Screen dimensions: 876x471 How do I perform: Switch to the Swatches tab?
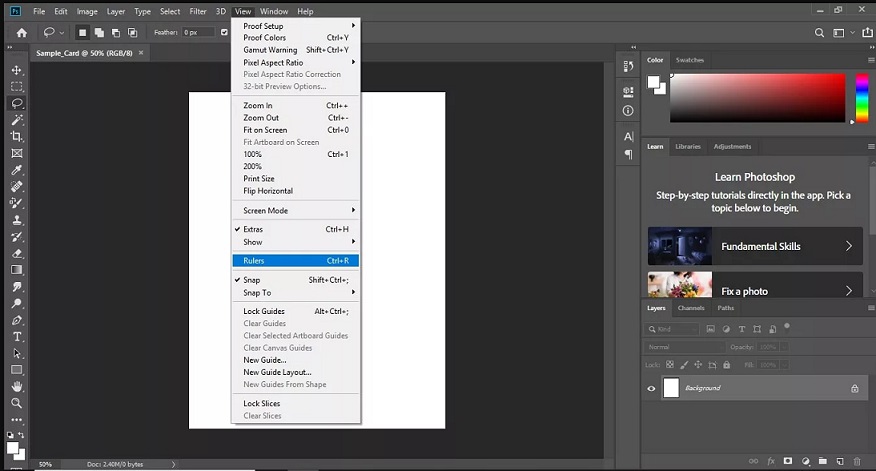point(689,60)
